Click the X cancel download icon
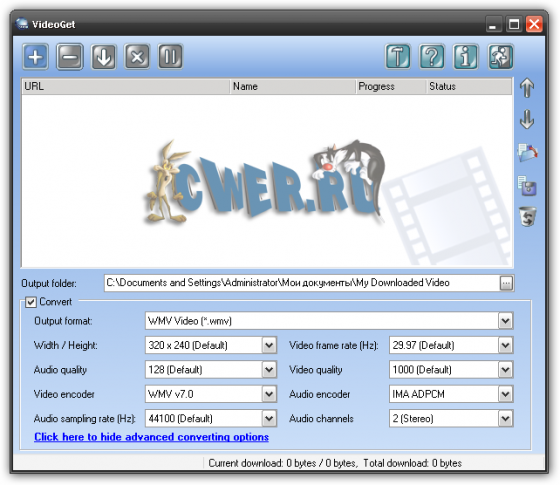Screen dimensions: 560x485 pyautogui.click(x=137, y=56)
